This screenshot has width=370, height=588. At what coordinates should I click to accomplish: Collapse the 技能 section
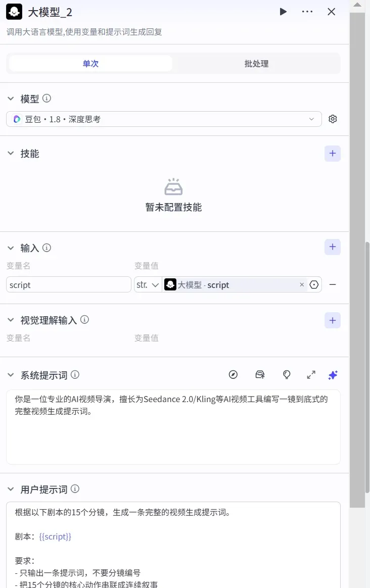coord(11,154)
